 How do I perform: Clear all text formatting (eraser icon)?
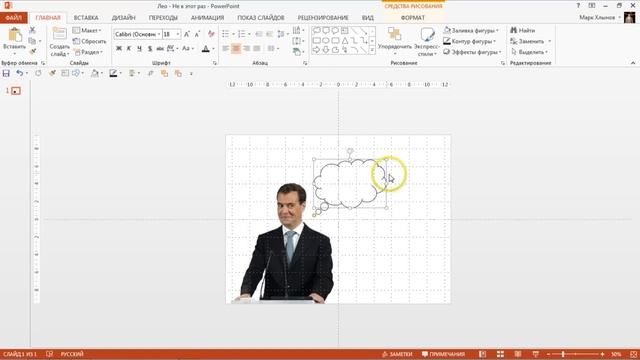pyautogui.click(x=211, y=34)
